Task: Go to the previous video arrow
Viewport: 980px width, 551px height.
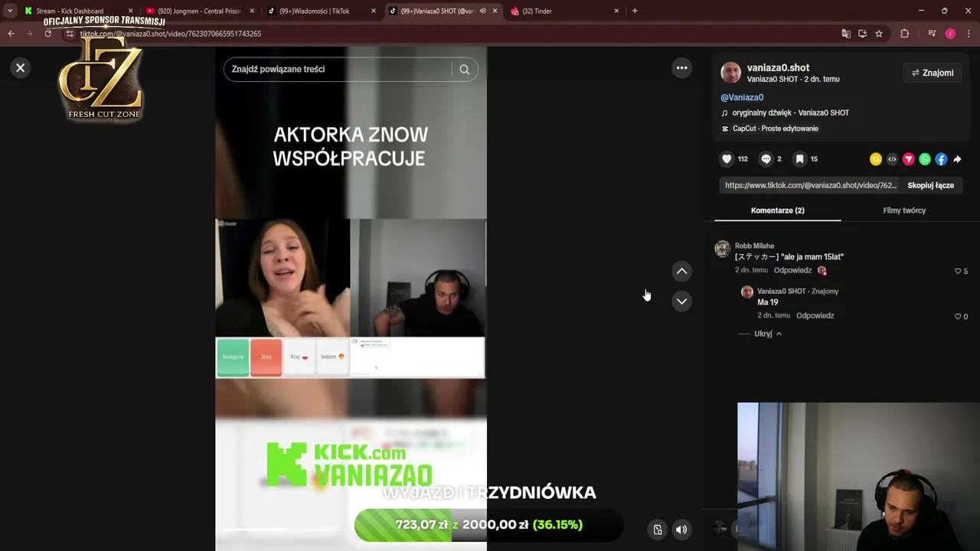Action: point(681,271)
